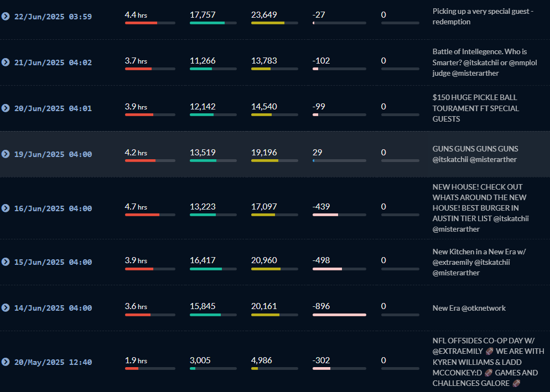Click the '$150 HUGE PICKLE BALL TOURAMENT' title
The image size is (550, 392).
pyautogui.click(x=476, y=108)
